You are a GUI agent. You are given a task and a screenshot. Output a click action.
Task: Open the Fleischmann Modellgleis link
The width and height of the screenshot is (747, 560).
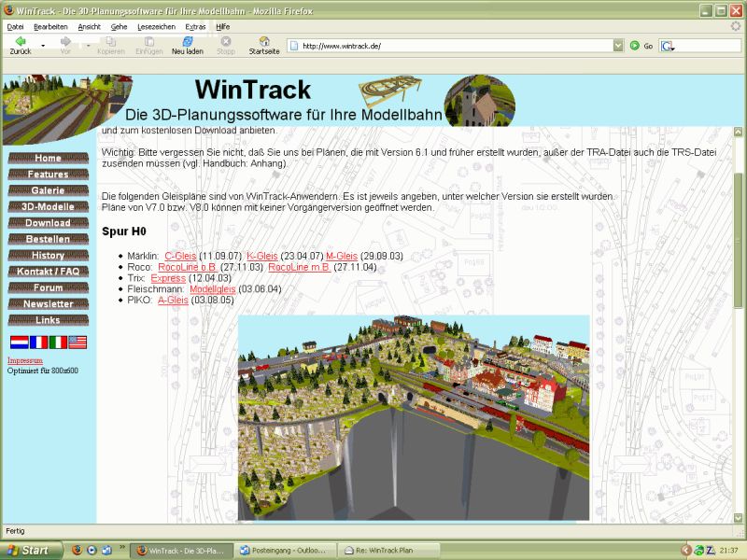click(213, 289)
